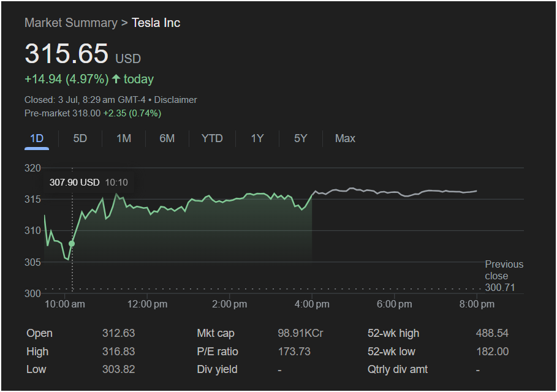Click the 52-wk high value 488.54
The image size is (557, 392).
pos(492,333)
